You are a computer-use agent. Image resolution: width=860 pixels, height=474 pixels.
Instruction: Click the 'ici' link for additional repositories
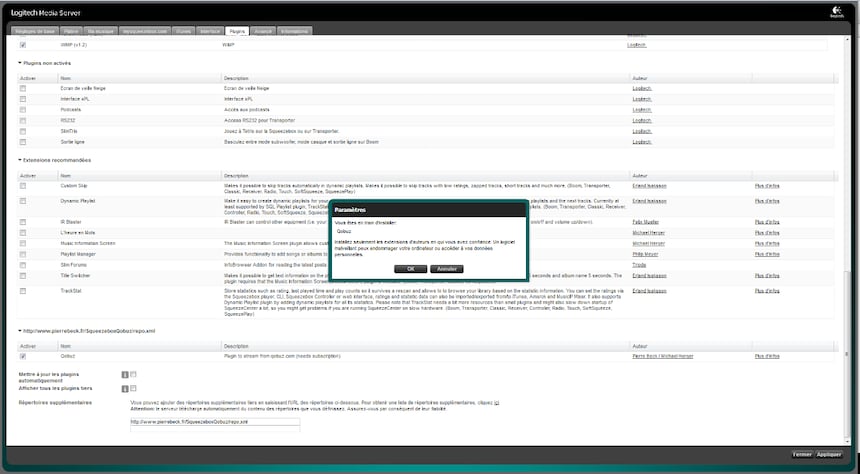tap(497, 403)
